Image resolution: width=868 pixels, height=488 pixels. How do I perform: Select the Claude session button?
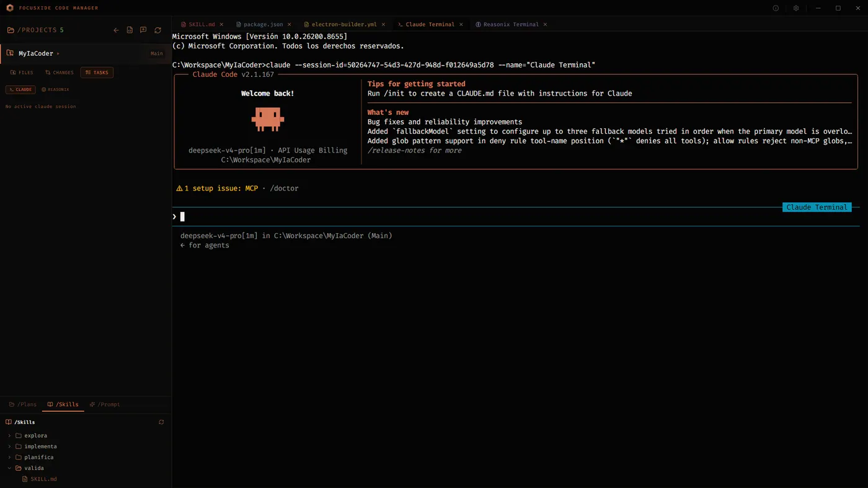20,89
